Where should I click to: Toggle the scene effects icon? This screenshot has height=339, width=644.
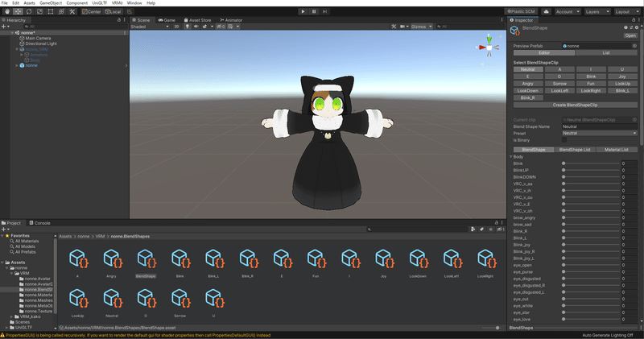(x=204, y=27)
